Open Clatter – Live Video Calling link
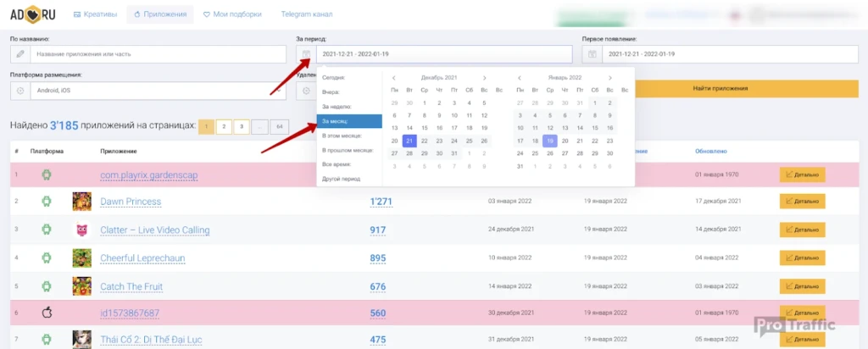868x349 pixels. click(155, 230)
